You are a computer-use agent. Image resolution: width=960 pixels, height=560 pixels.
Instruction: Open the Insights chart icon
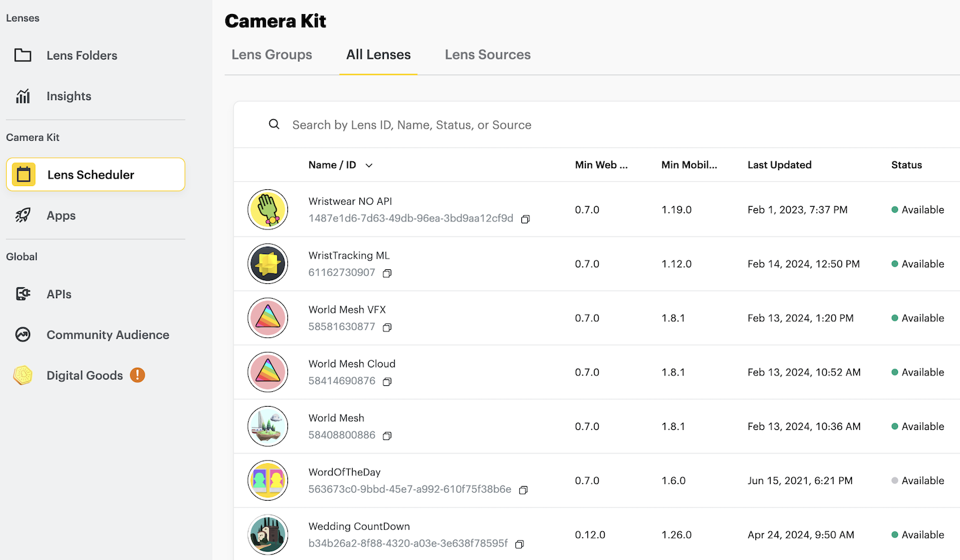[23, 96]
